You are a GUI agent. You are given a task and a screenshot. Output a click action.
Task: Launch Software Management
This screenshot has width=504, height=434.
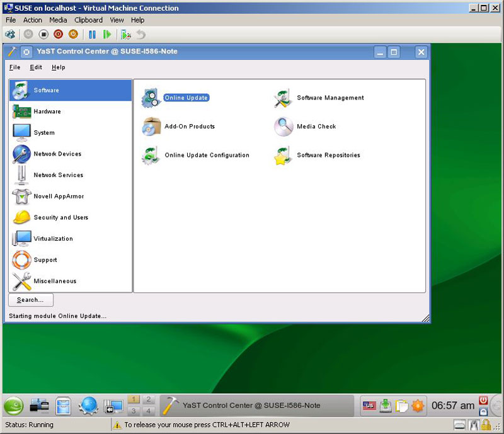pyautogui.click(x=319, y=98)
